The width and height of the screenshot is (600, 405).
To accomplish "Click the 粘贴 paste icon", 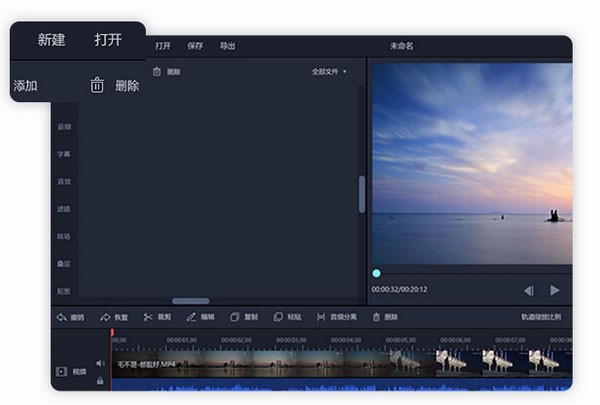I will [278, 317].
